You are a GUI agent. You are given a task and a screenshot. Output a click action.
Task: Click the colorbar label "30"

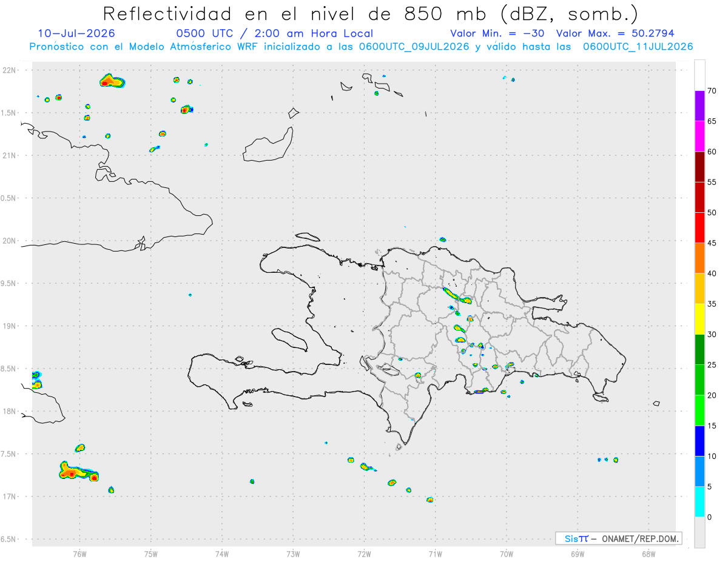coord(712,335)
